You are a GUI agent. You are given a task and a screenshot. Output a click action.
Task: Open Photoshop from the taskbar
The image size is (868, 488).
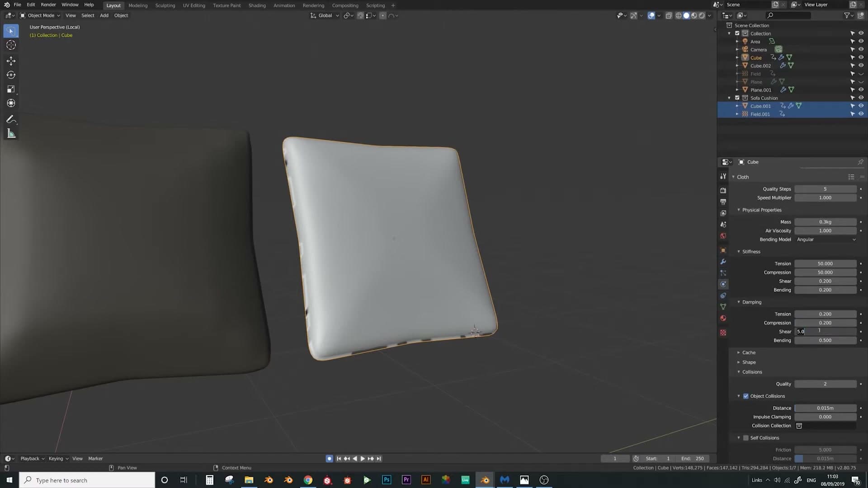click(x=387, y=480)
